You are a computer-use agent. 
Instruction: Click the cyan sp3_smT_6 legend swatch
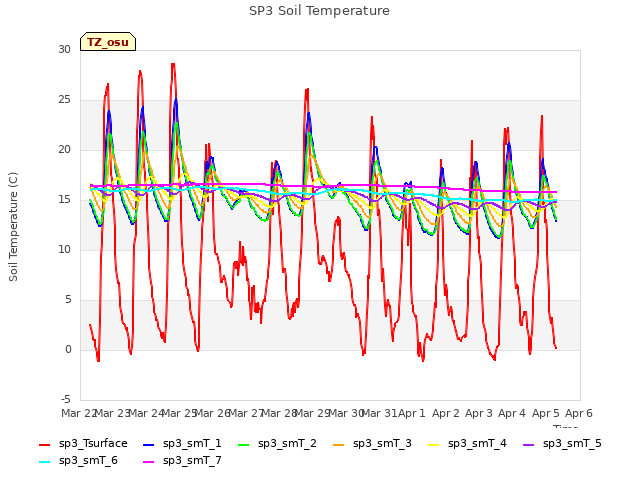click(44, 462)
